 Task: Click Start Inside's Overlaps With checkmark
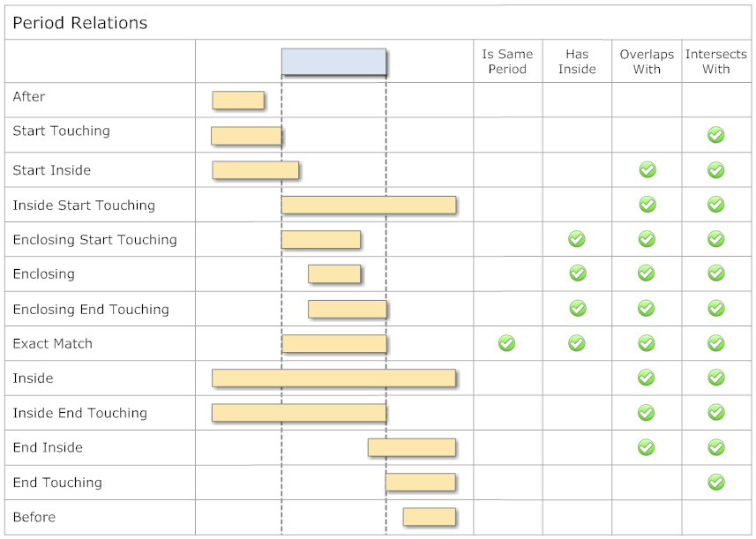click(647, 170)
